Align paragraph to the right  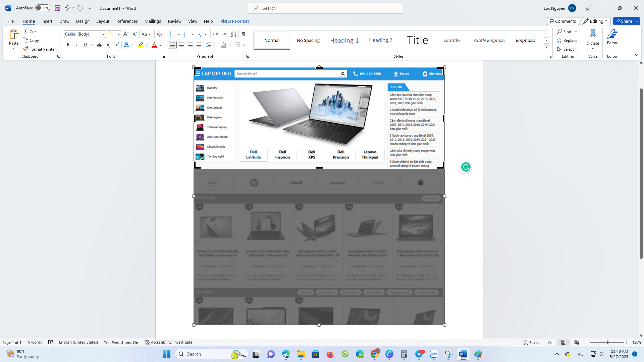point(190,45)
